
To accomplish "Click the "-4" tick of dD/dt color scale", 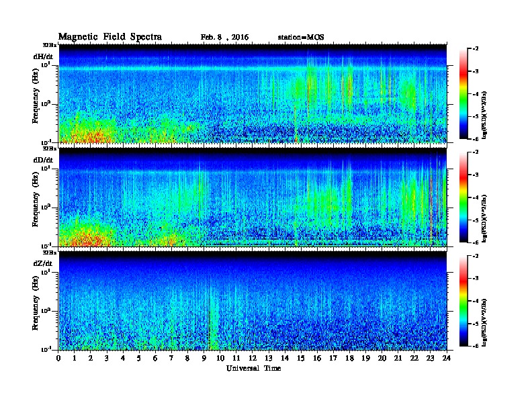I will [476, 197].
